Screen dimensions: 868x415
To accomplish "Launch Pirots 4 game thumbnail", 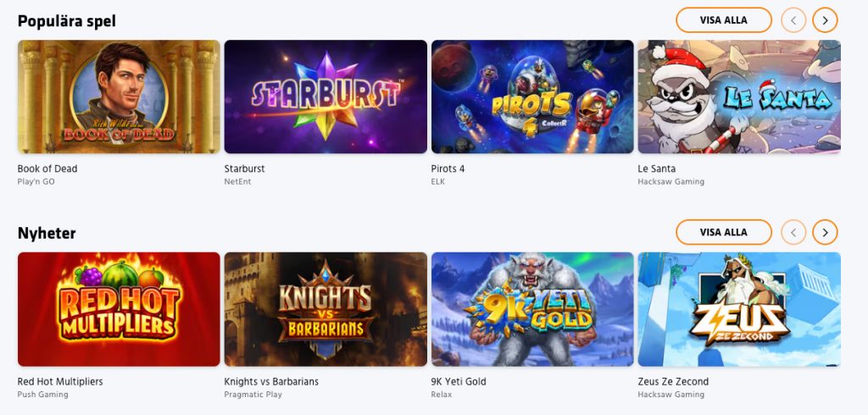I will [532, 97].
